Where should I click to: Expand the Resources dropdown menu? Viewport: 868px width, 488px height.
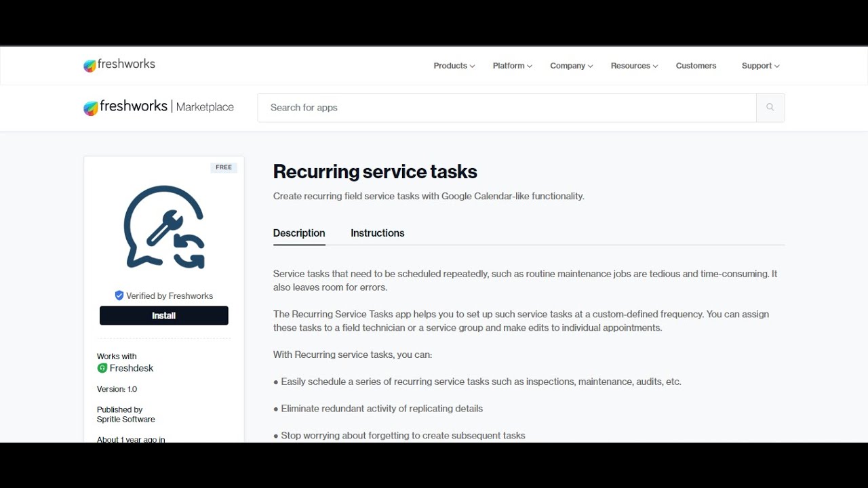click(x=634, y=66)
